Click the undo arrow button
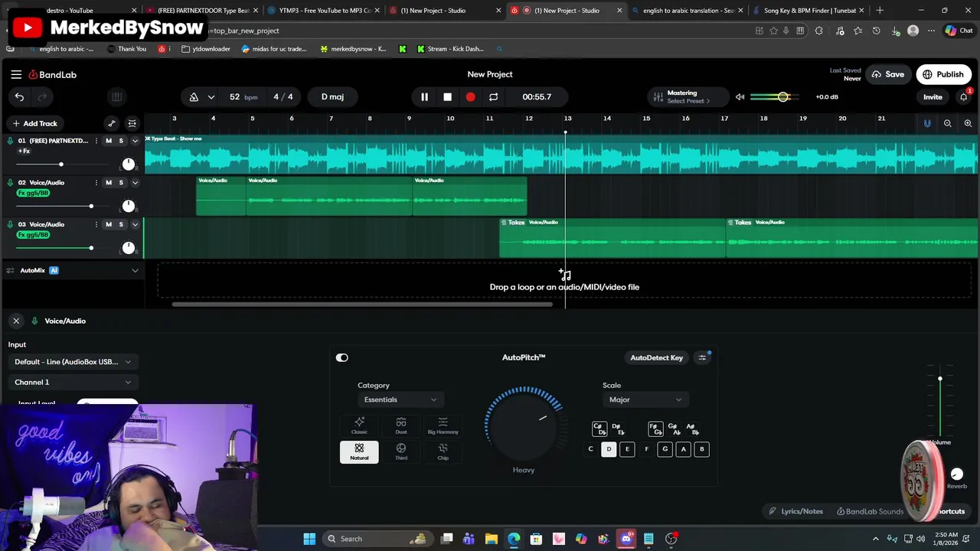 pyautogui.click(x=19, y=96)
